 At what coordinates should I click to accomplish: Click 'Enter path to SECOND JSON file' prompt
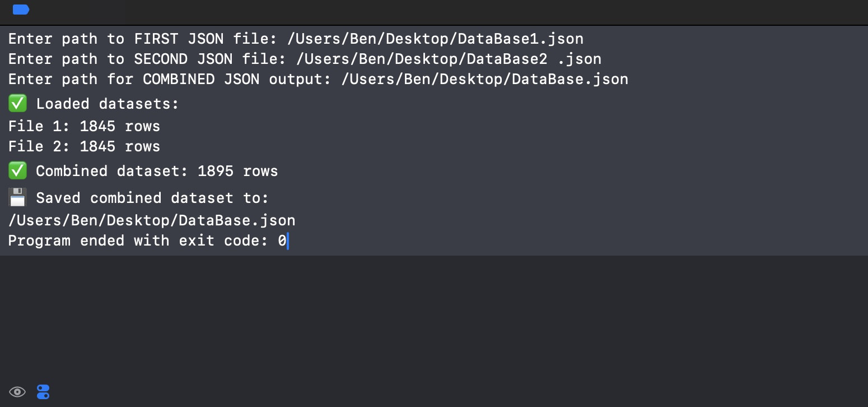pyautogui.click(x=147, y=59)
